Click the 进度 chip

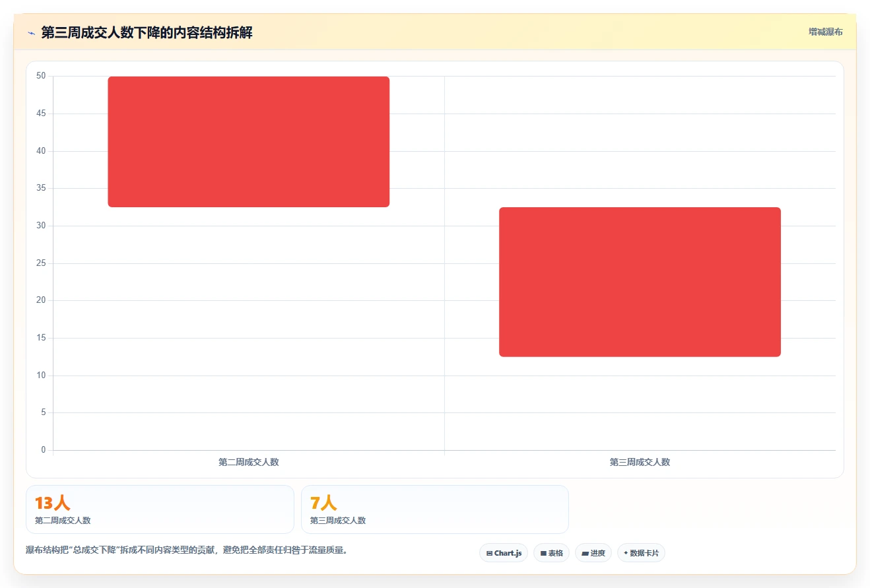593,553
